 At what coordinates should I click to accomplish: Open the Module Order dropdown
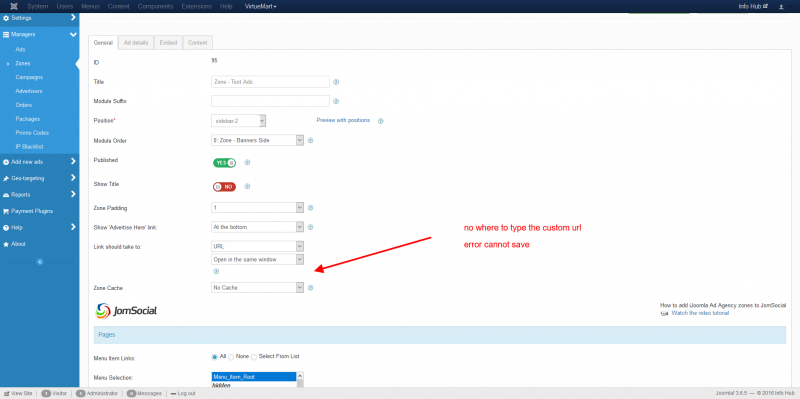[x=257, y=140]
